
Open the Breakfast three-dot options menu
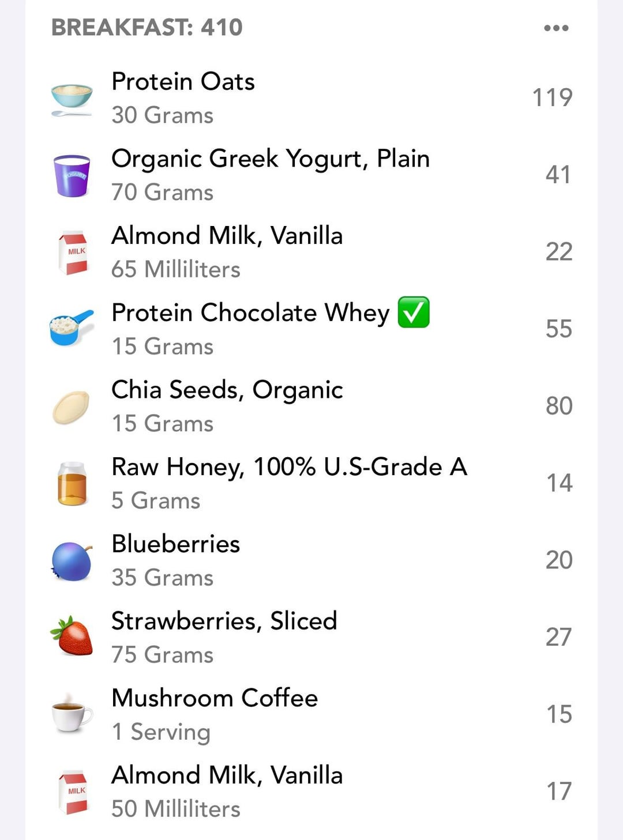pos(556,28)
